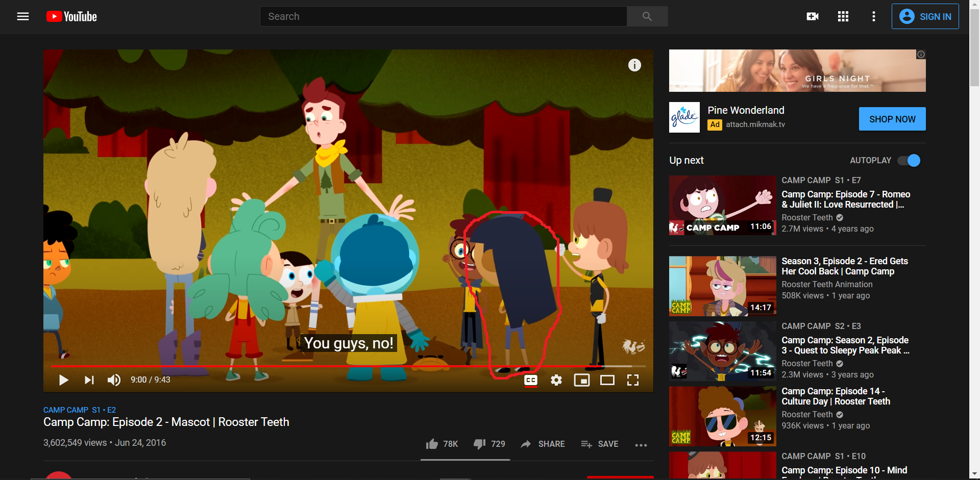
Task: Open the video info icon overlay
Action: (634, 65)
